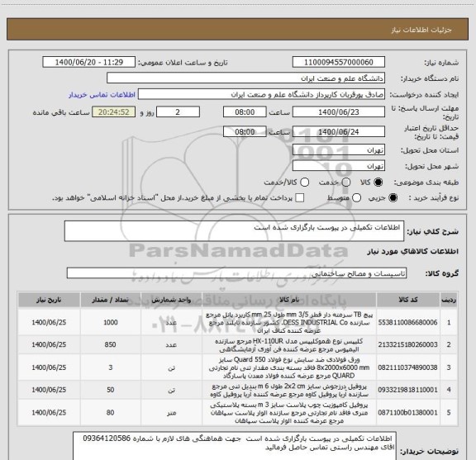Click item code 0871100b01380001

coord(407,413)
